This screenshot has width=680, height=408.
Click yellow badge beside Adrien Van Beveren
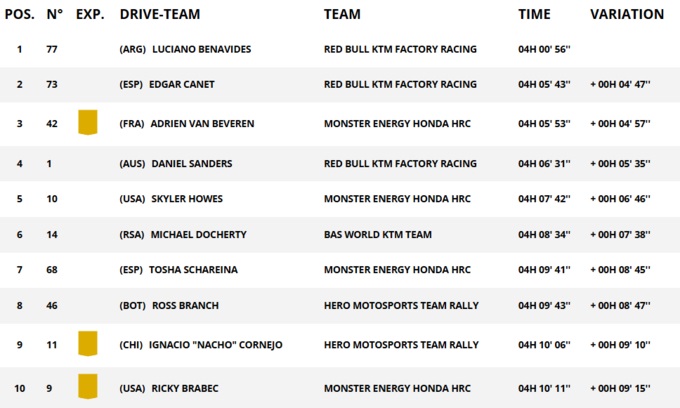(88, 123)
